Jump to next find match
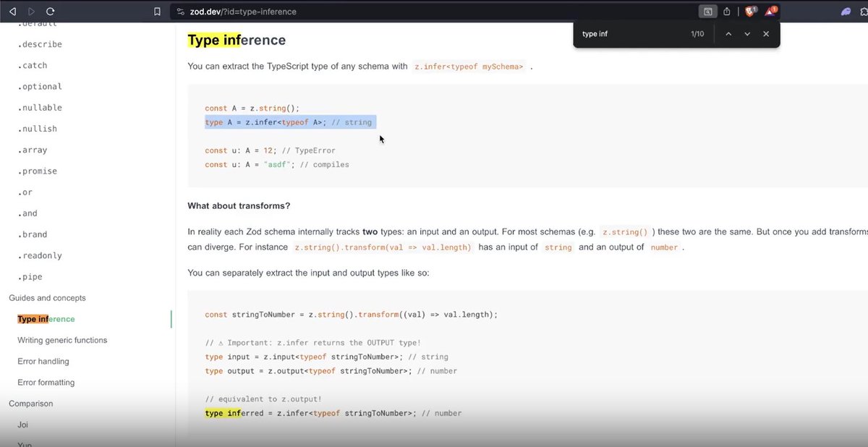This screenshot has height=447, width=868. coord(747,34)
